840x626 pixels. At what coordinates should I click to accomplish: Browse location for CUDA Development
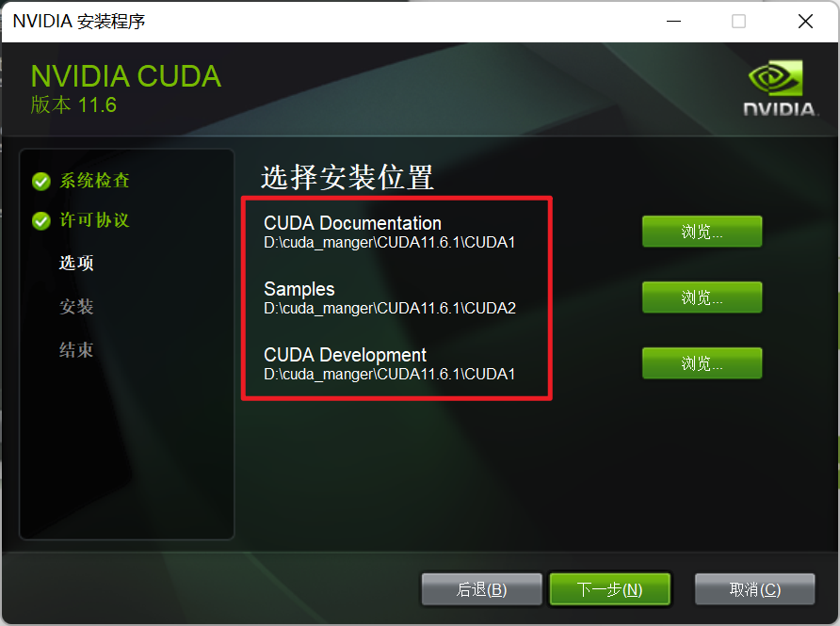point(702,363)
